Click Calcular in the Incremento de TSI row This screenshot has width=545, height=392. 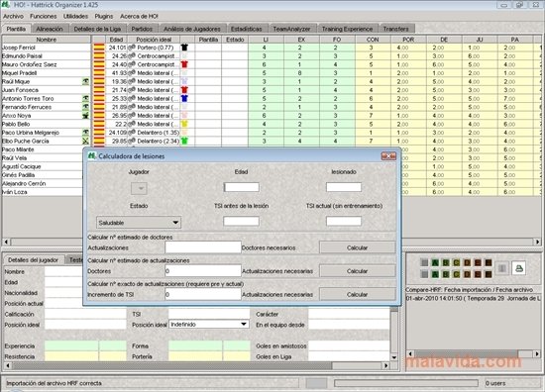point(358,294)
